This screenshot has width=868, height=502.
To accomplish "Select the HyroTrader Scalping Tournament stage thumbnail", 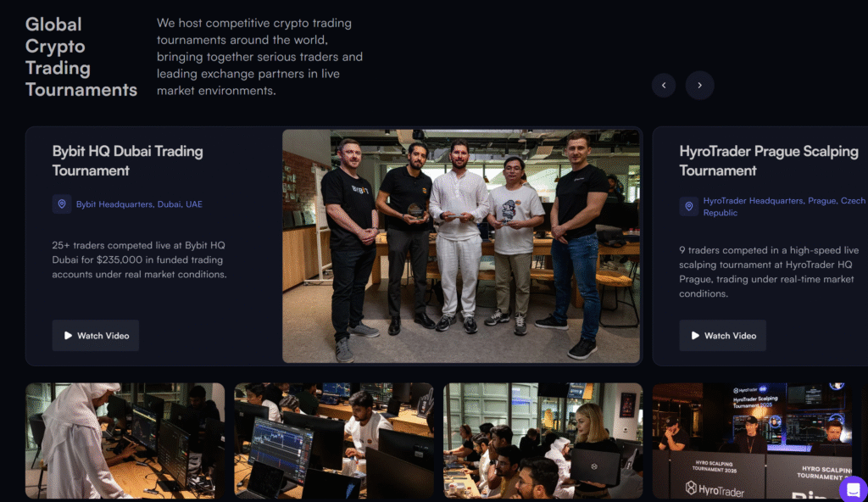I will 753,440.
